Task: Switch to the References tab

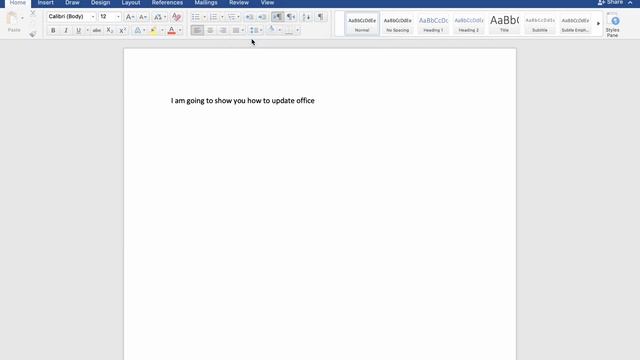Action: [167, 3]
